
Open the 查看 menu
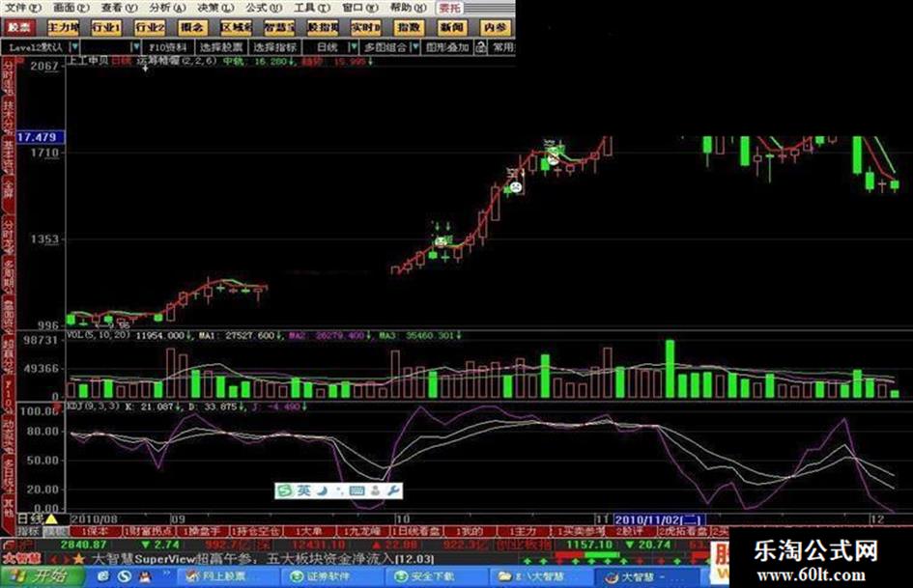pos(119,8)
